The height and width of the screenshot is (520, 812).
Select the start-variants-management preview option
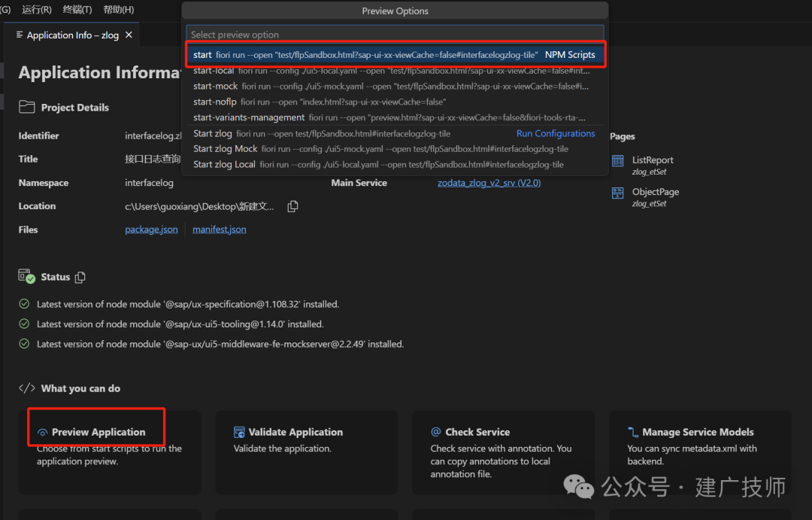click(x=395, y=117)
